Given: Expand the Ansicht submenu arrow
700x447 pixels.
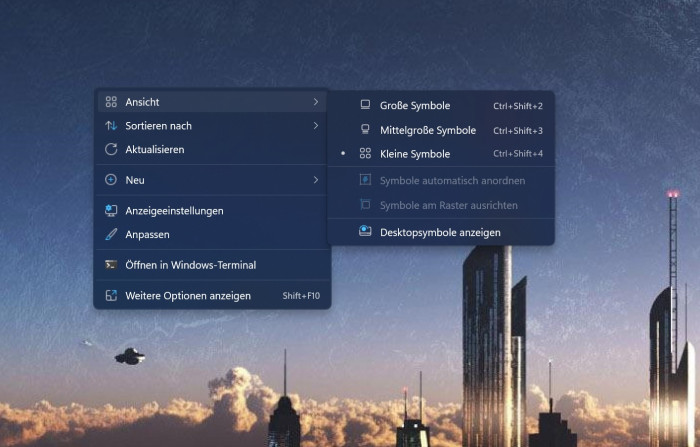Looking at the screenshot, I should (x=316, y=102).
